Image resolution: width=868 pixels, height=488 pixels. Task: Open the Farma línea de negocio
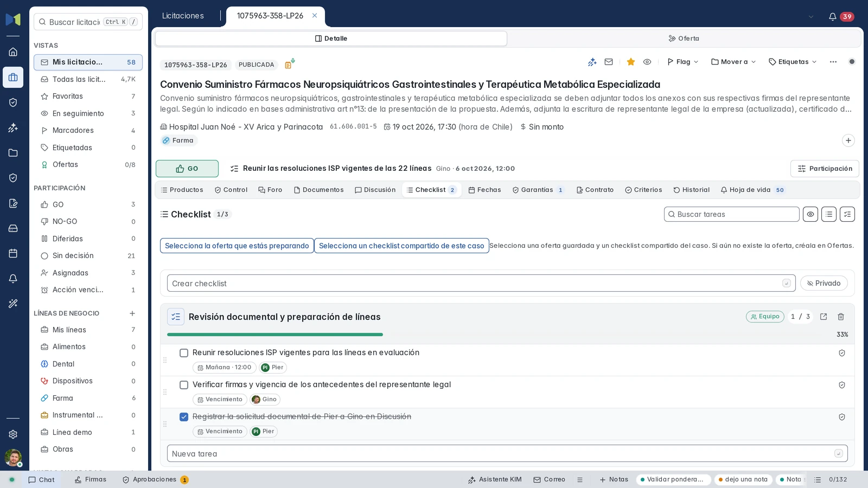coord(88,398)
